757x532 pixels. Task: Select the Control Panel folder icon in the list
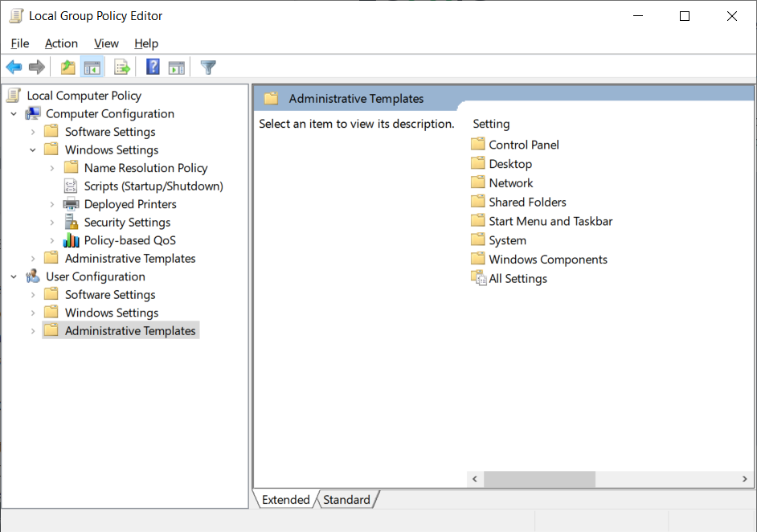[x=478, y=144]
